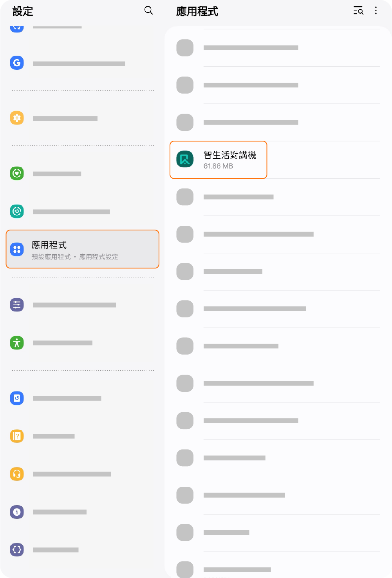Open the orange tips and manual icon

[x=17, y=436]
